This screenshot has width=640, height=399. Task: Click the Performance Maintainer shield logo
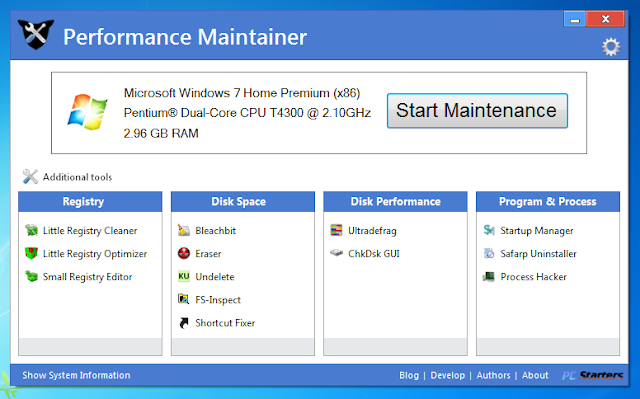click(36, 34)
